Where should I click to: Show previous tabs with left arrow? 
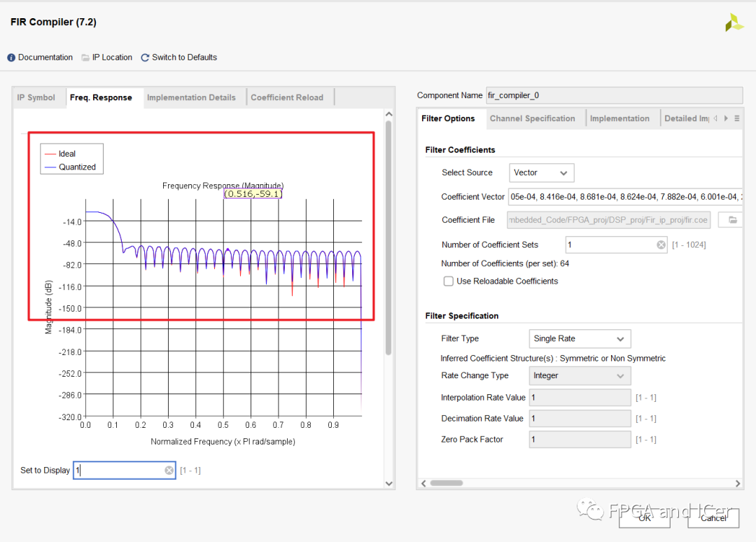coord(715,118)
